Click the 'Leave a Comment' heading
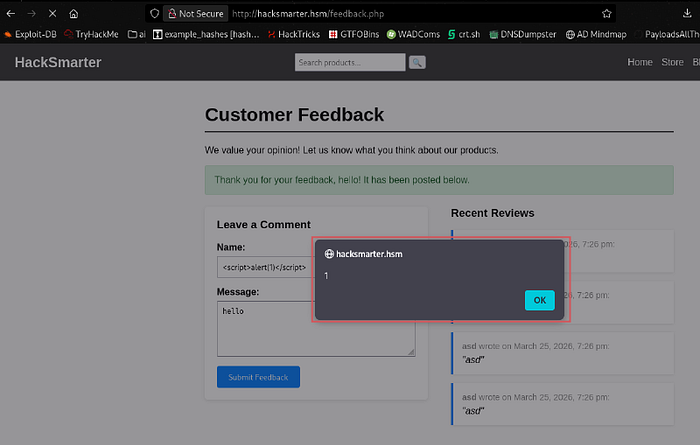Viewport: 700px width, 445px height. [263, 225]
